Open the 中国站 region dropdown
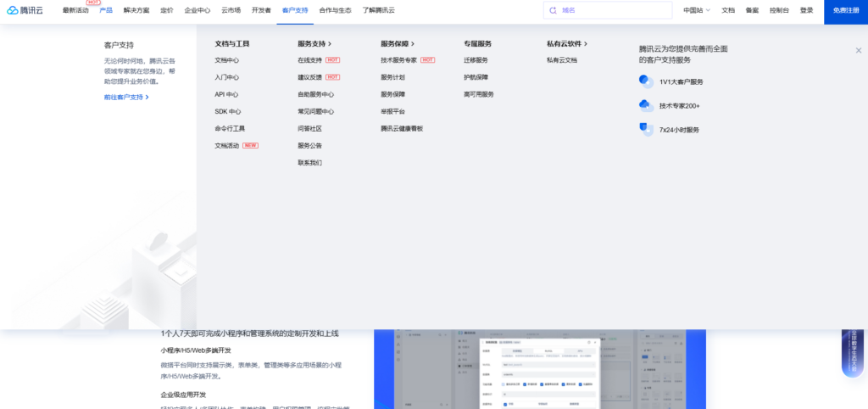This screenshot has width=868, height=409. tap(697, 10)
